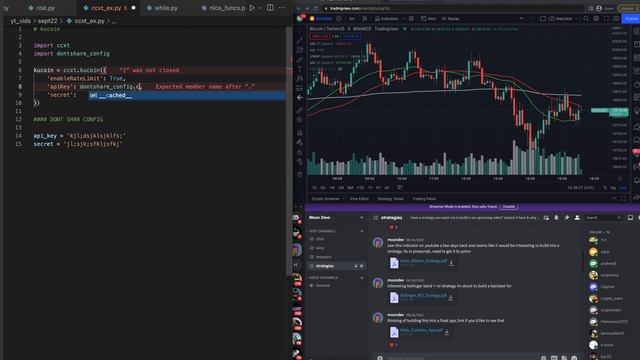This screenshot has height=360, width=640.
Task: Open the strategies text channel
Action: [x=336, y=266]
